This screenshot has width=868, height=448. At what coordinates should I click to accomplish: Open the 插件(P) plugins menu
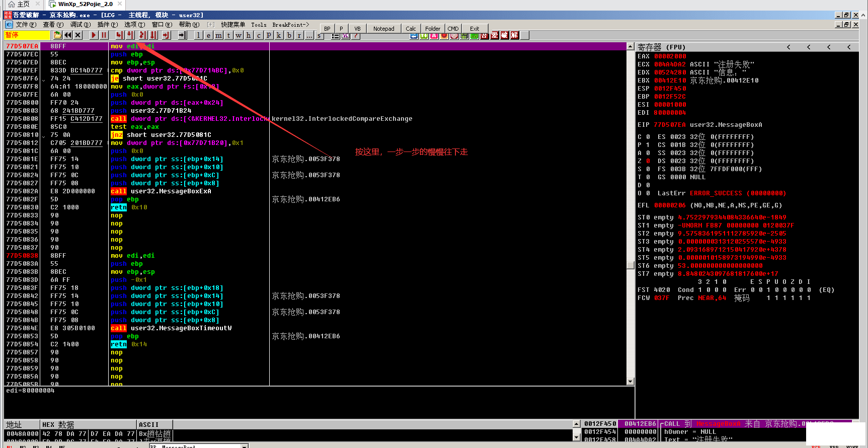tap(107, 25)
